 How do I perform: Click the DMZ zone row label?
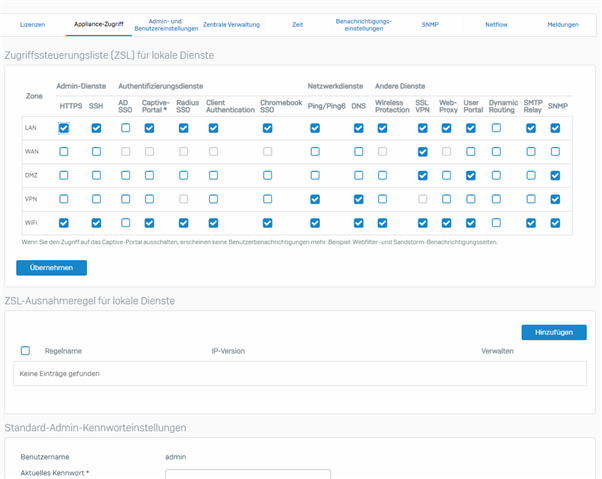tap(31, 175)
